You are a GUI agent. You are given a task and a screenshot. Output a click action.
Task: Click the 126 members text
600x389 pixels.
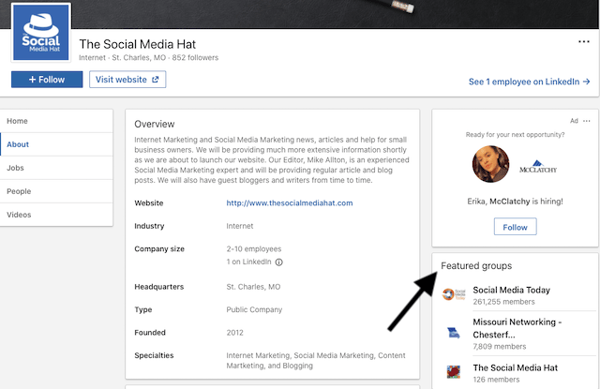click(496, 380)
